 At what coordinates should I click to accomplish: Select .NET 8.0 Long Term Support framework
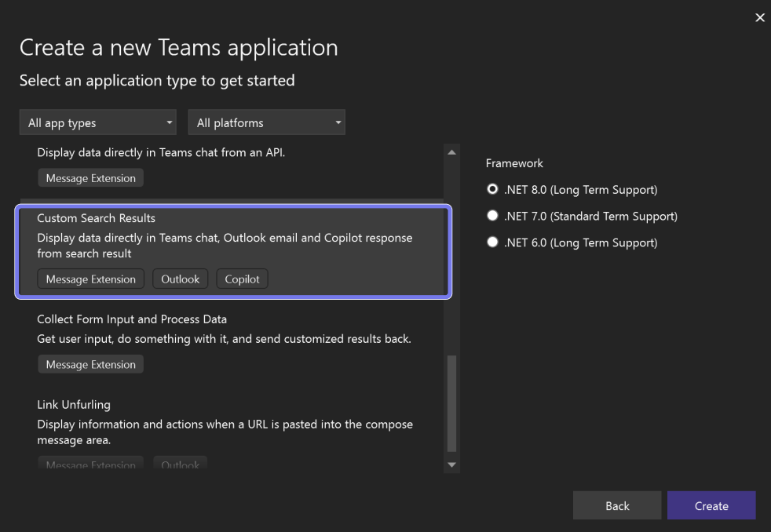pyautogui.click(x=493, y=190)
